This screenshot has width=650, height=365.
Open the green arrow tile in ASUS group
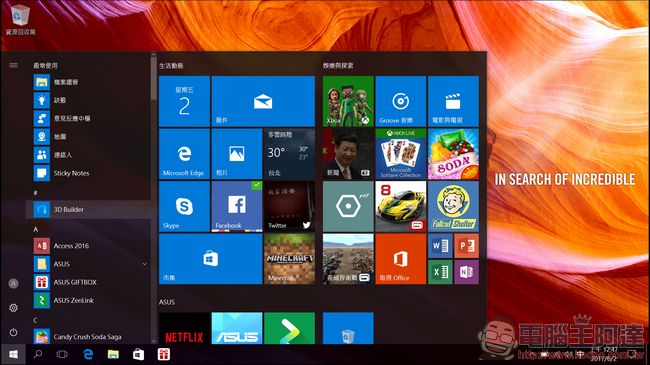pos(289,328)
